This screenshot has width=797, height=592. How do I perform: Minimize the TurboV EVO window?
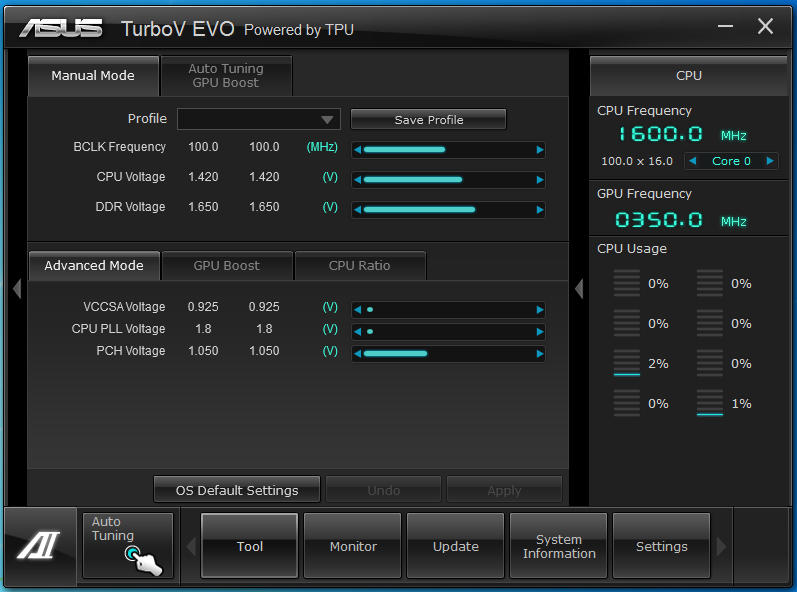725,26
